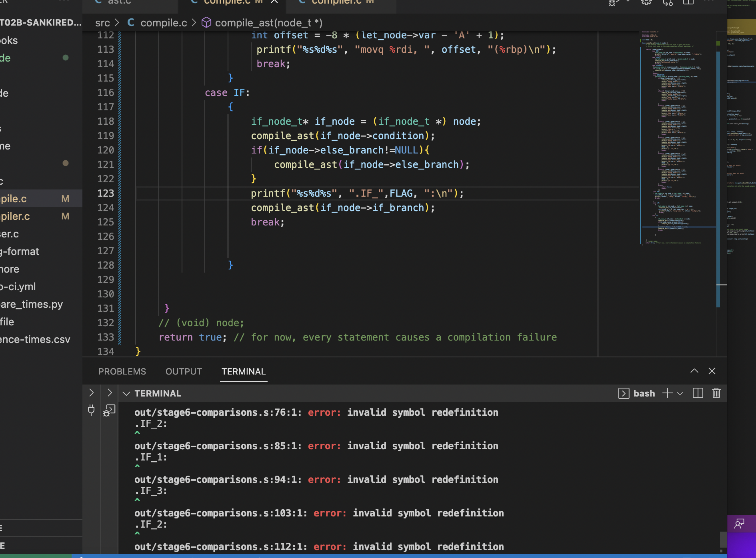
Task: Kill the bash terminal with trash icon
Action: (716, 393)
